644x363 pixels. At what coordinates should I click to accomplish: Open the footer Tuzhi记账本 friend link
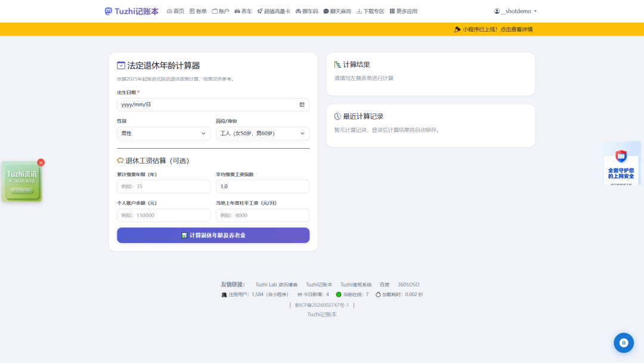(318, 284)
